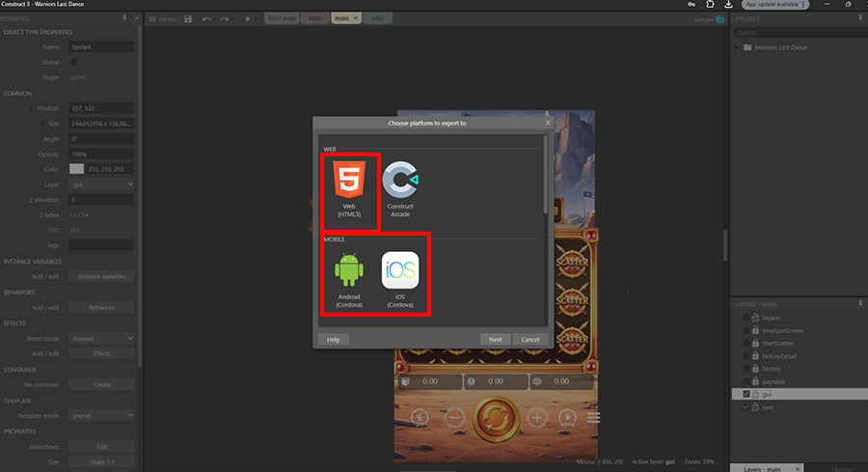Screen dimensions: 868x472
Task: Click the App update available pill
Action: click(x=775, y=5)
